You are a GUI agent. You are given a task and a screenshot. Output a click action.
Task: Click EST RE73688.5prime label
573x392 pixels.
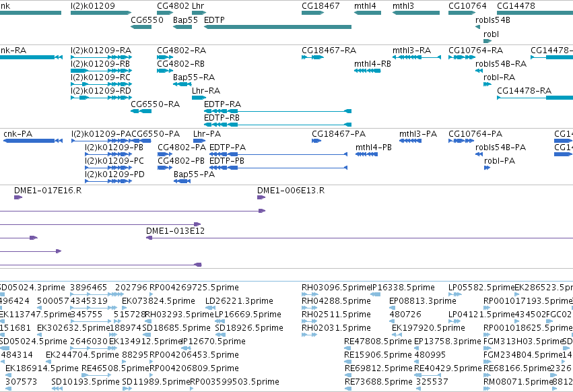[378, 382]
